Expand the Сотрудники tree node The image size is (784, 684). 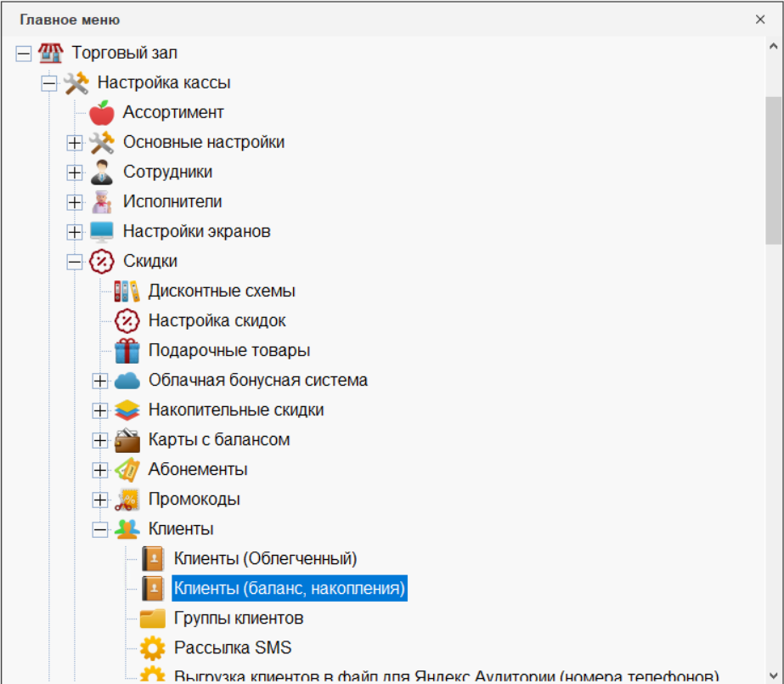click(75, 172)
